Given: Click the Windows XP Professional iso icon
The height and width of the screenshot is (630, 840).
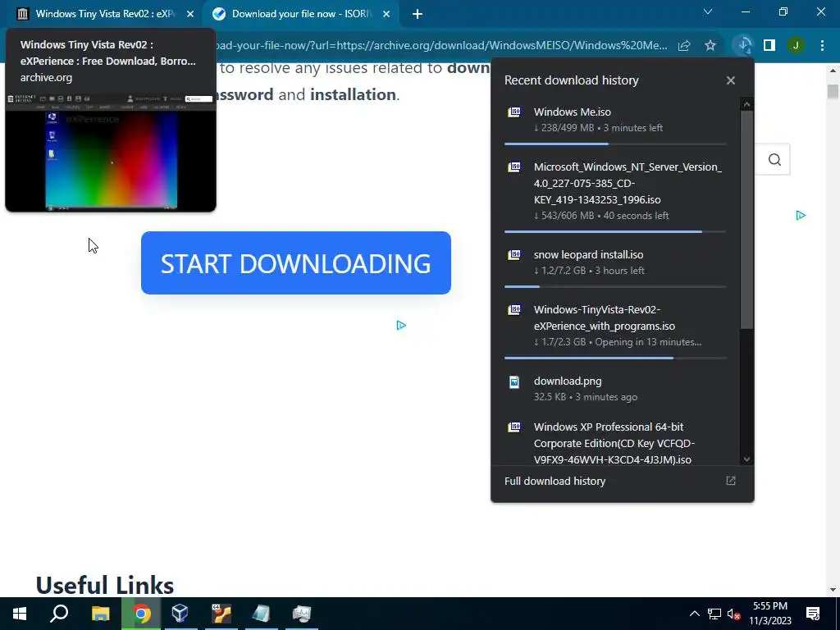Looking at the screenshot, I should coord(514,427).
